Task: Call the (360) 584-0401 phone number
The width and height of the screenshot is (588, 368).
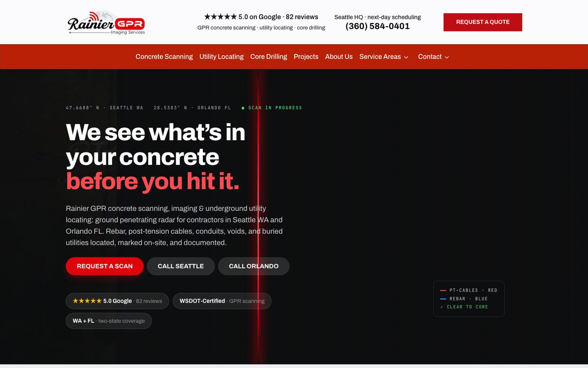Action: (x=378, y=26)
